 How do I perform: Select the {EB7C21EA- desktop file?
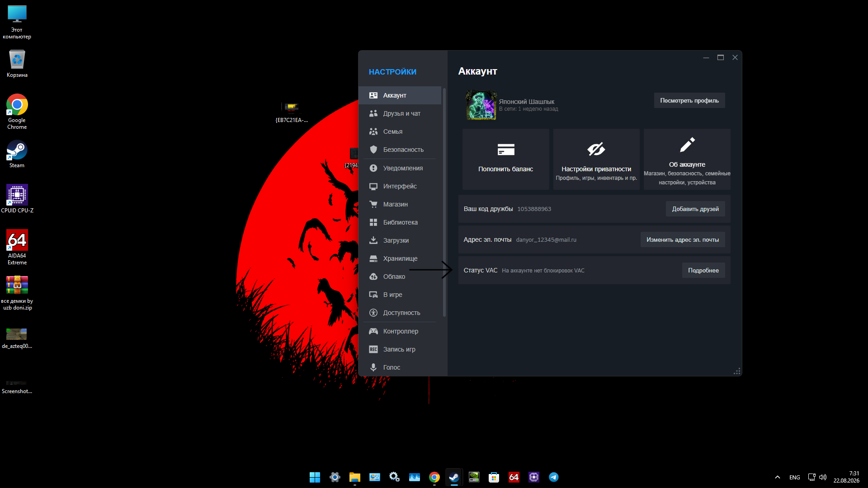pyautogui.click(x=292, y=112)
